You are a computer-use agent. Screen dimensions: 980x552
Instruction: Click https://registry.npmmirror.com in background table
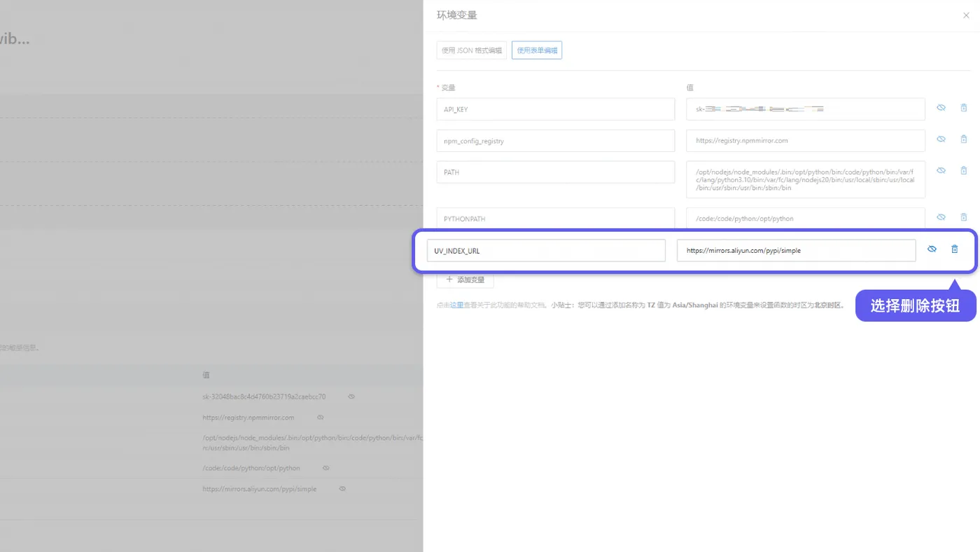coord(248,418)
